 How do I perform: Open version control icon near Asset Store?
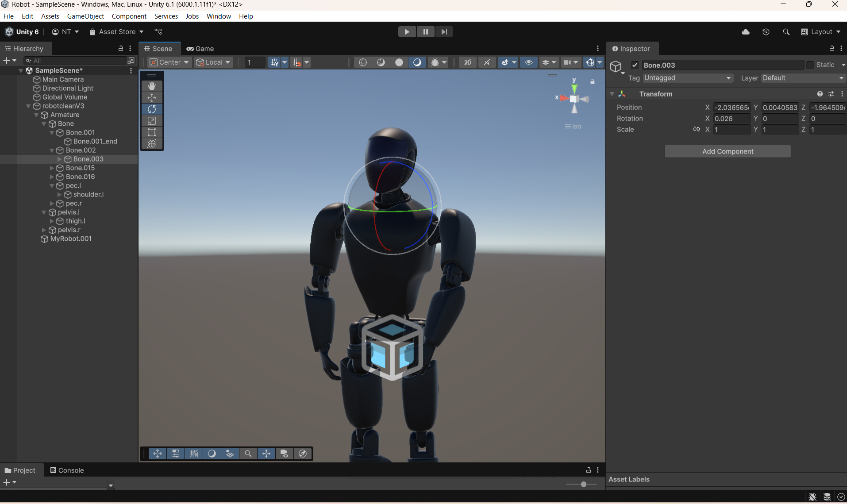pyautogui.click(x=158, y=32)
